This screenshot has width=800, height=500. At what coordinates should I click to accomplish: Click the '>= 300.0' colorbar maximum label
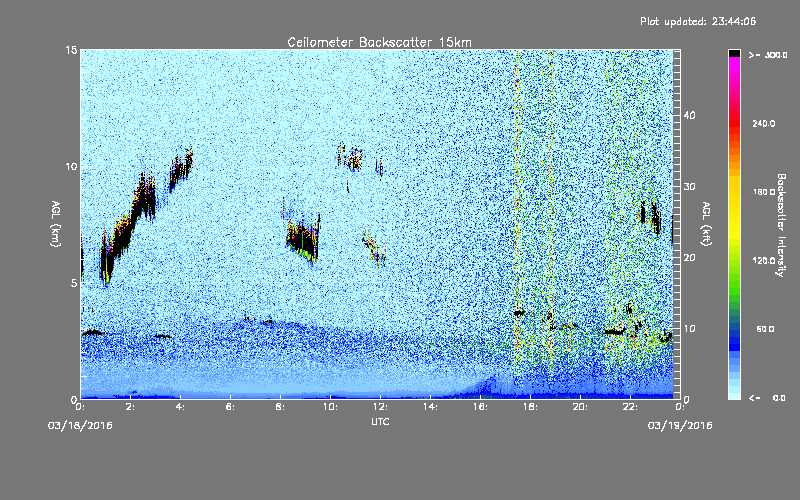[768, 55]
